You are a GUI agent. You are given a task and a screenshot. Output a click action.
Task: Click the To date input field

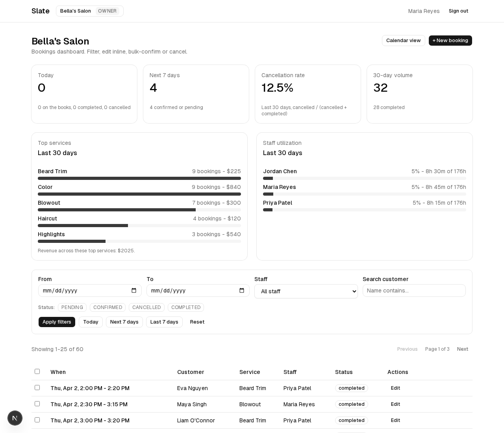click(x=198, y=291)
